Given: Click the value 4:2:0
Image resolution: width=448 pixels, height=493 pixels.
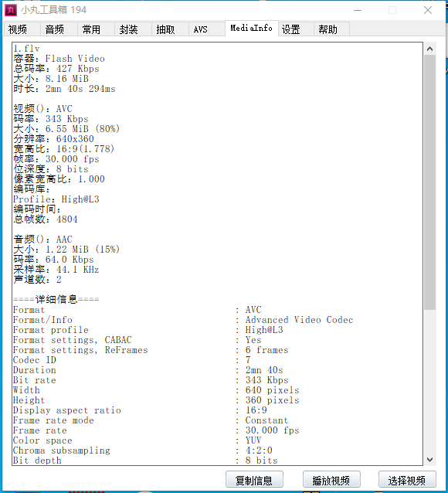Looking at the screenshot, I should point(259,450).
